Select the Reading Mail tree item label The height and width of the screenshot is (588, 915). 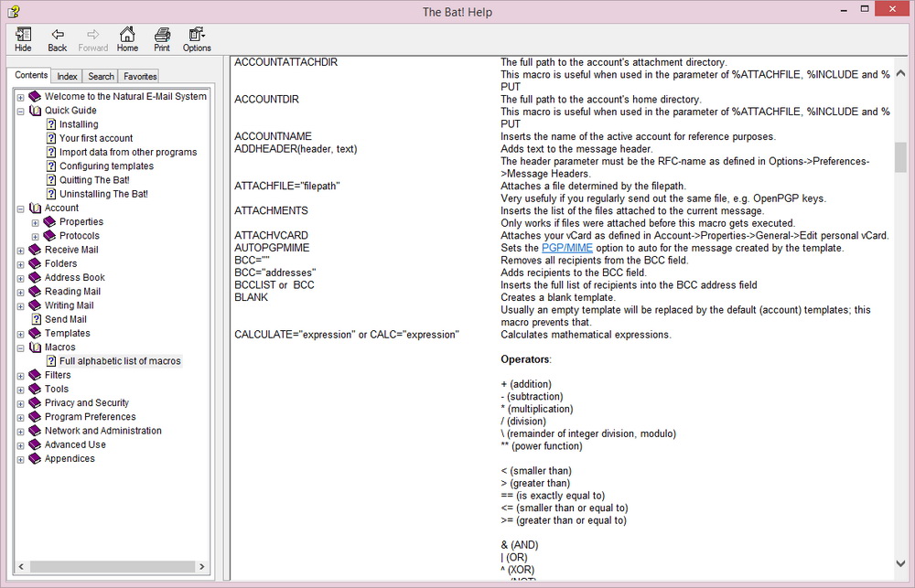(72, 292)
